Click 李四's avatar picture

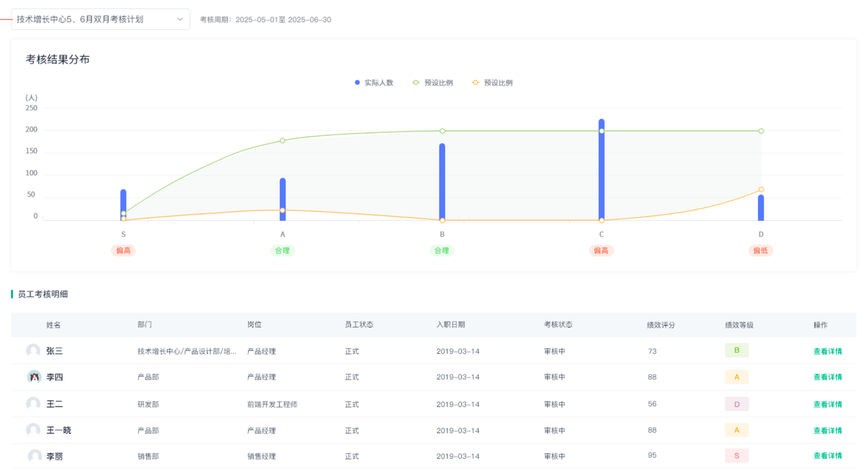click(34, 377)
